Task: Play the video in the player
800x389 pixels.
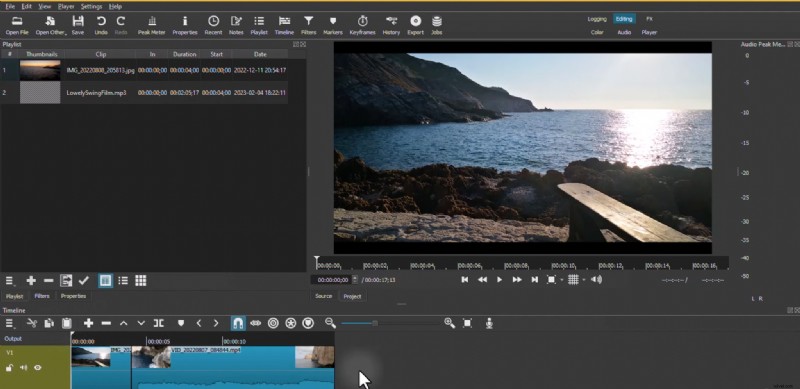Action: (499, 280)
